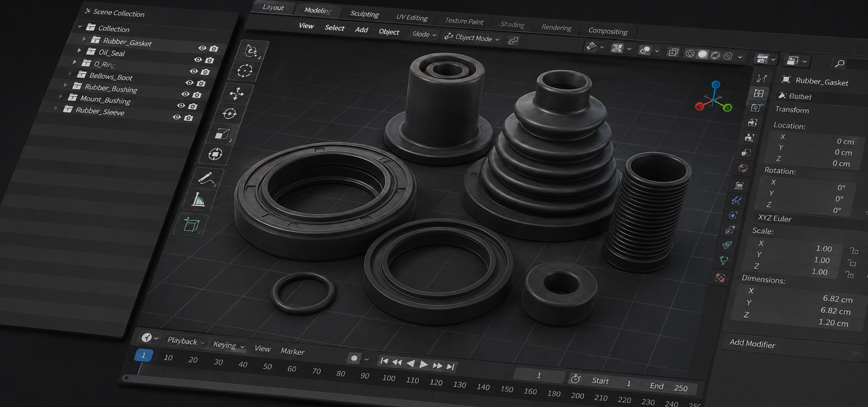Disable Mount_Bushing render camera icon

tap(192, 106)
